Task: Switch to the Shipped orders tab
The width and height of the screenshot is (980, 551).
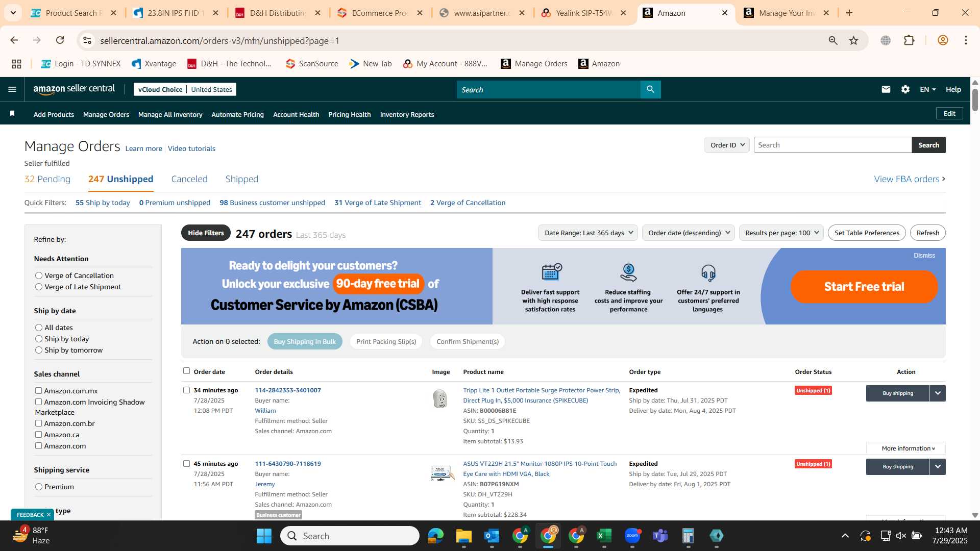Action: coord(242,179)
